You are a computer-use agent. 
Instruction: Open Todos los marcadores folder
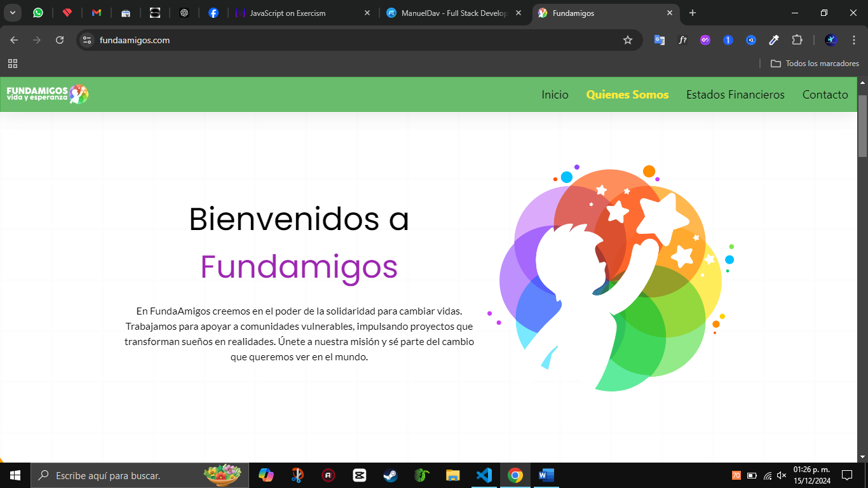click(815, 64)
